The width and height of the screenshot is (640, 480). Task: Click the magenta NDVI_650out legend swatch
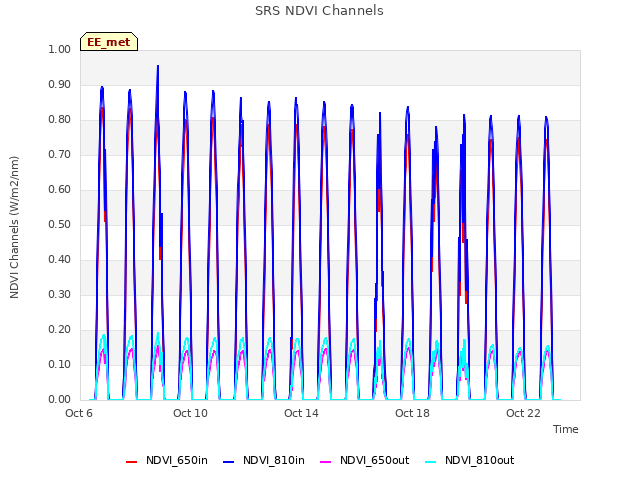(x=325, y=462)
